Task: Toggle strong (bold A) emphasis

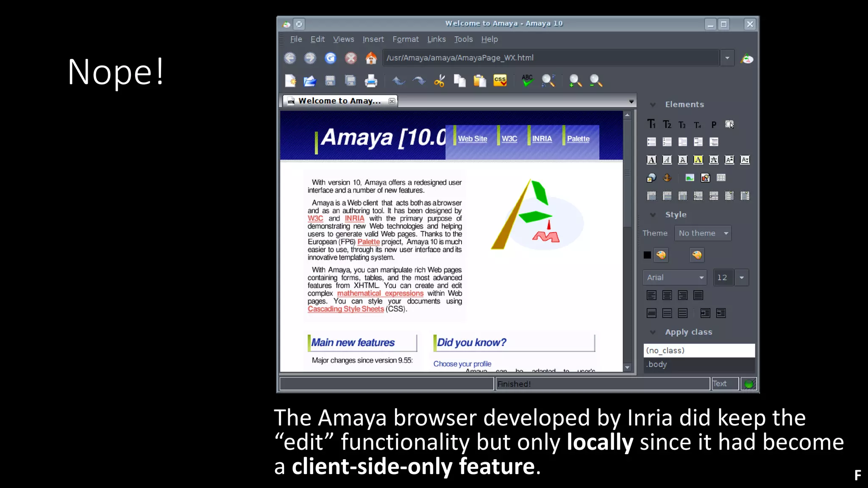Action: click(651, 160)
